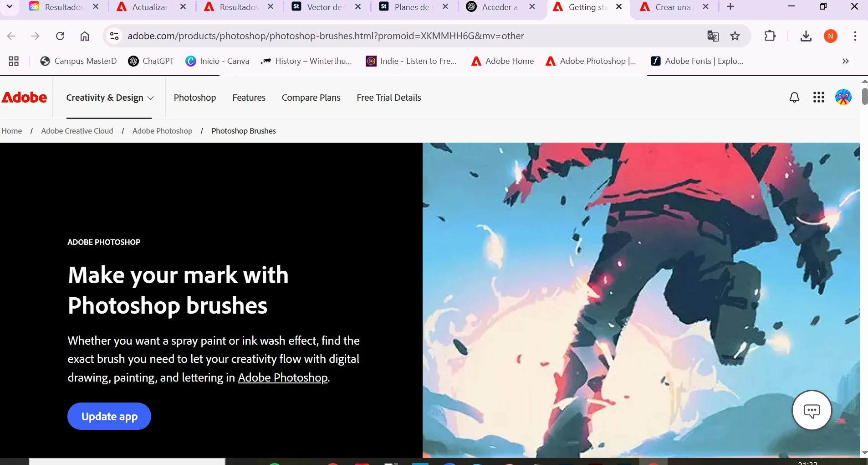Image resolution: width=868 pixels, height=465 pixels.
Task: Open Adobe account profile avatar
Action: coord(843,97)
